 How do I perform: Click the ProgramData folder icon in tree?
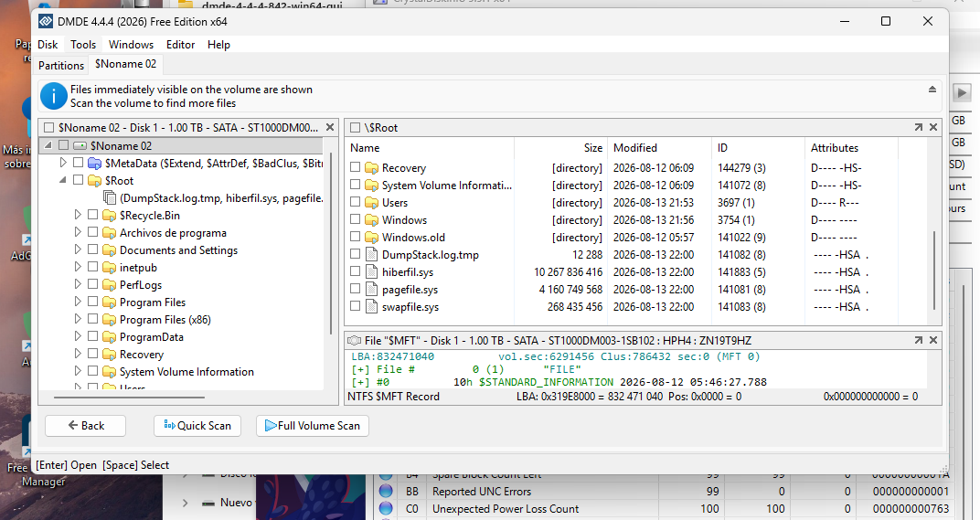[110, 337]
